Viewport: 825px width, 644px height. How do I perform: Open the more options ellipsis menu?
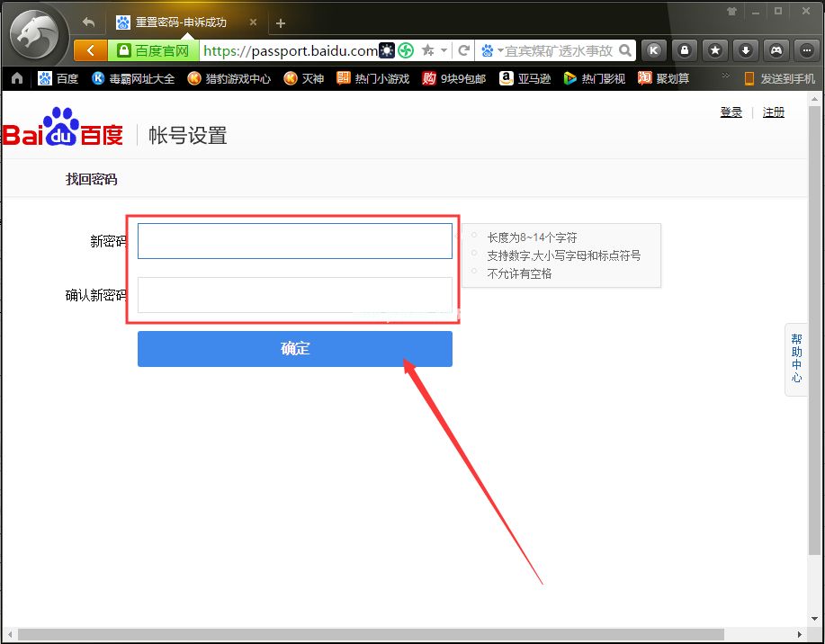pos(806,50)
